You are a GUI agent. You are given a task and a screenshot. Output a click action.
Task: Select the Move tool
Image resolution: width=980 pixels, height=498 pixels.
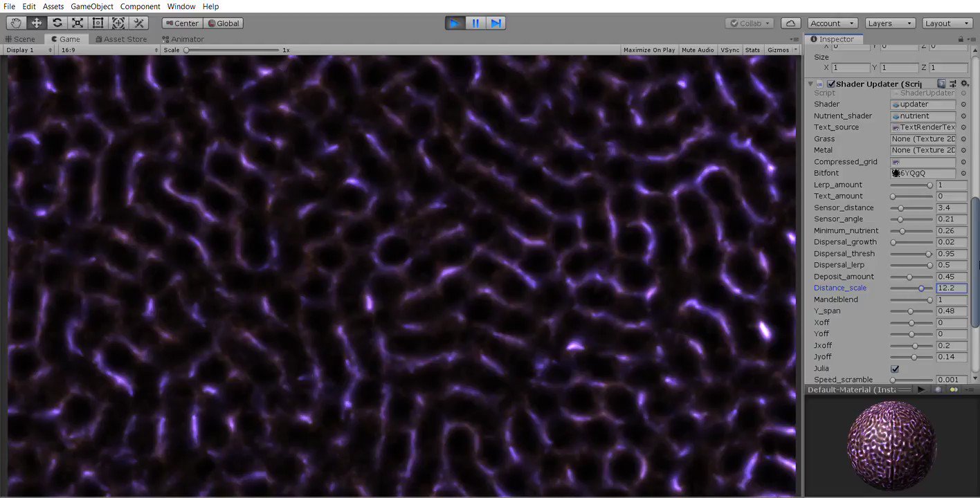(36, 23)
